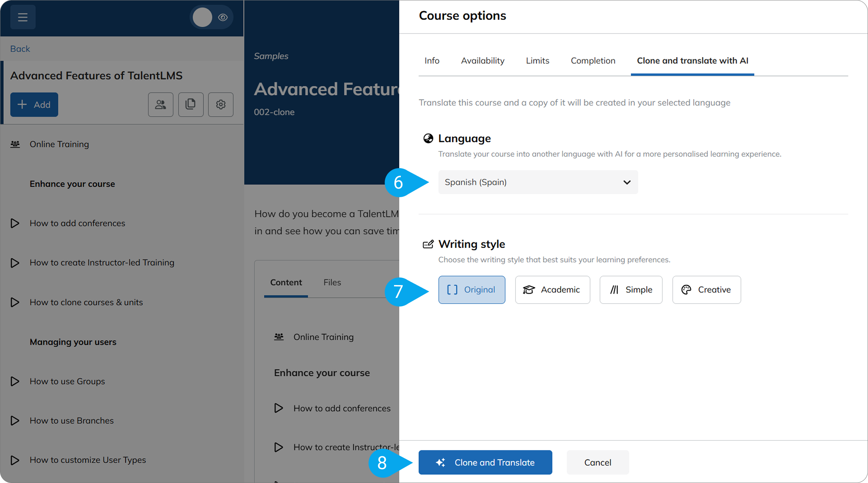This screenshot has height=483, width=868.
Task: Click Enhance your course in content list
Action: click(x=322, y=373)
